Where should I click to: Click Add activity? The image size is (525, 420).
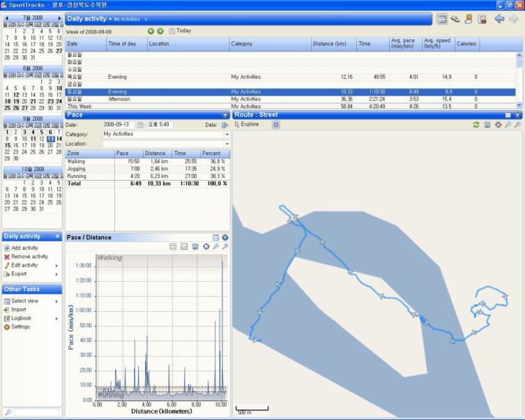pyautogui.click(x=21, y=248)
